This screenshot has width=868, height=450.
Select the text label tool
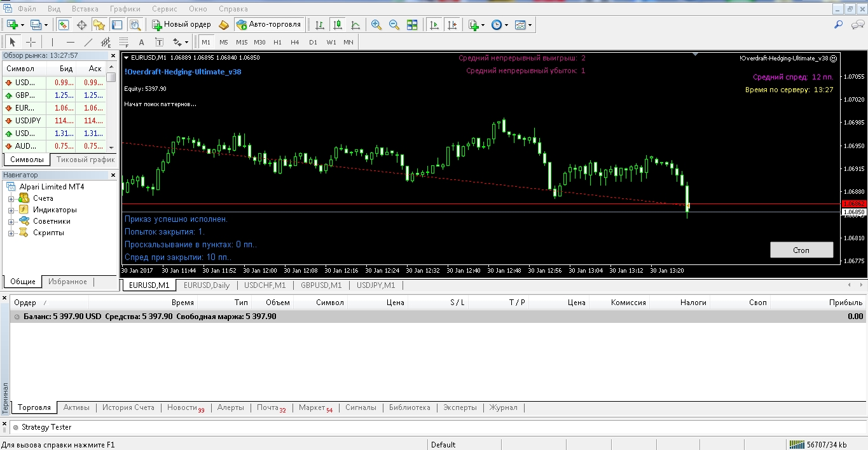click(160, 42)
